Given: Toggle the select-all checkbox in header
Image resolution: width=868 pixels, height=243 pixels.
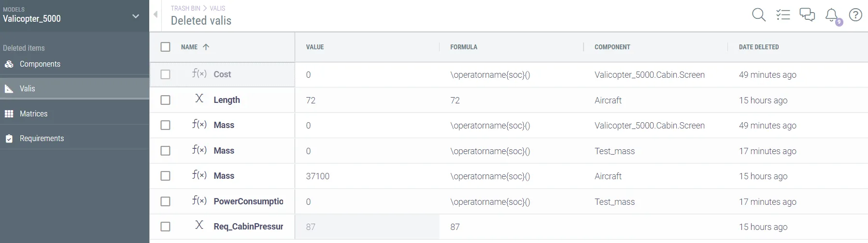Looking at the screenshot, I should [x=165, y=47].
